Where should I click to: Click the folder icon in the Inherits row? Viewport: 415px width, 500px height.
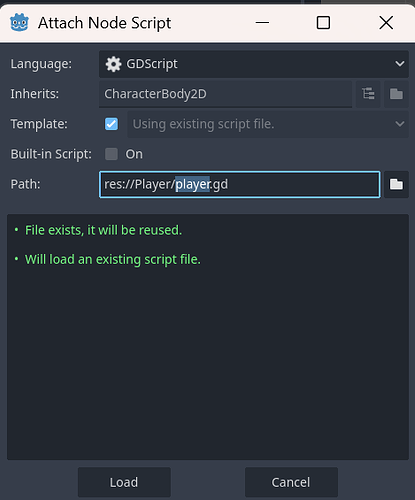(396, 94)
